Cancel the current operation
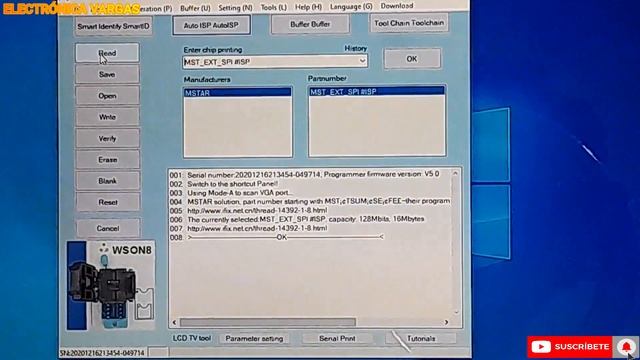Screen dimensions: 640x360 [107, 228]
